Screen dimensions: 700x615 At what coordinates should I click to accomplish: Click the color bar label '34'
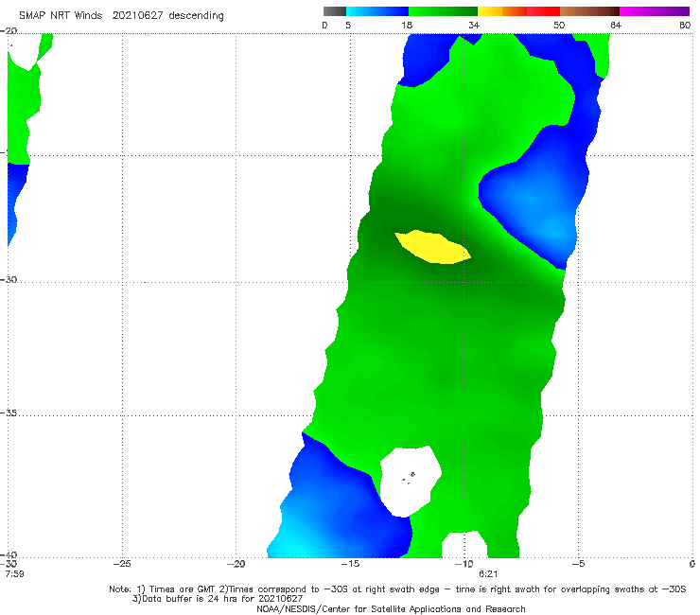[474, 26]
